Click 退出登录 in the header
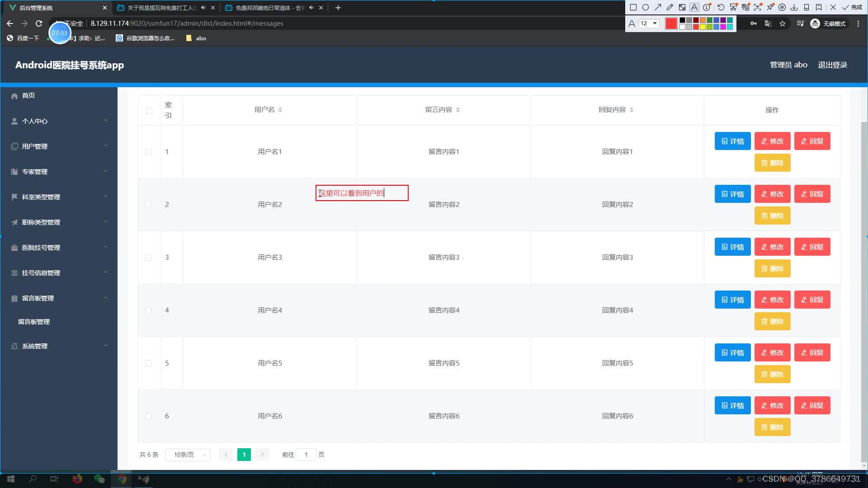Viewport: 868px width, 488px height. click(833, 65)
